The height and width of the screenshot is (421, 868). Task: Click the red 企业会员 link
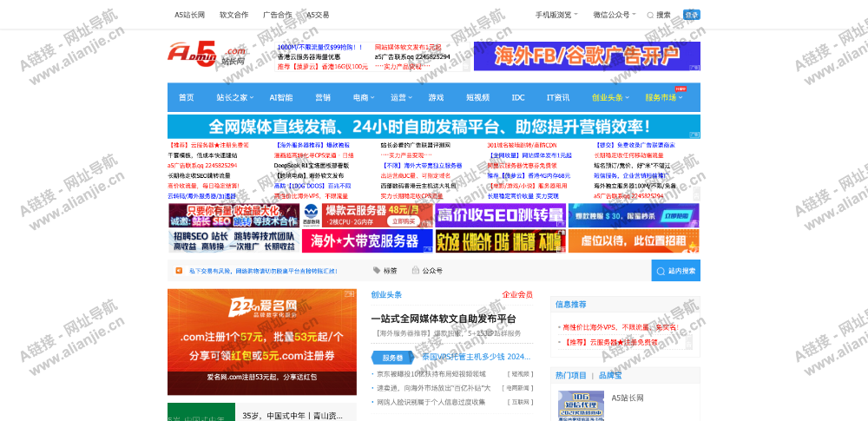coord(517,295)
